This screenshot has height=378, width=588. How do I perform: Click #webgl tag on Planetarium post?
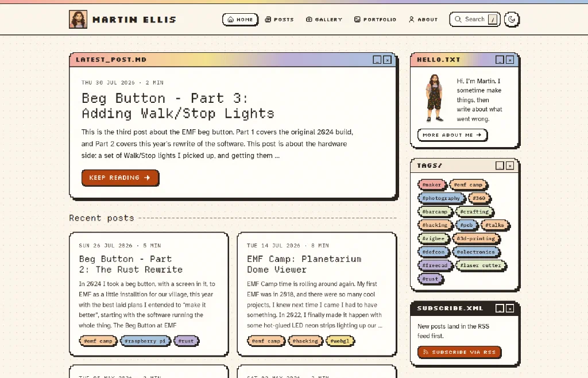pos(340,341)
